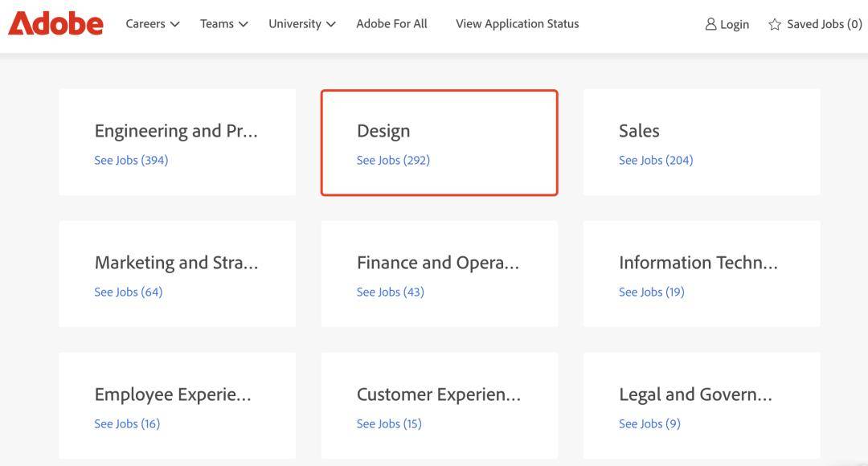This screenshot has height=466, width=868.
Task: Open the Adobe For All menu item
Action: [391, 24]
